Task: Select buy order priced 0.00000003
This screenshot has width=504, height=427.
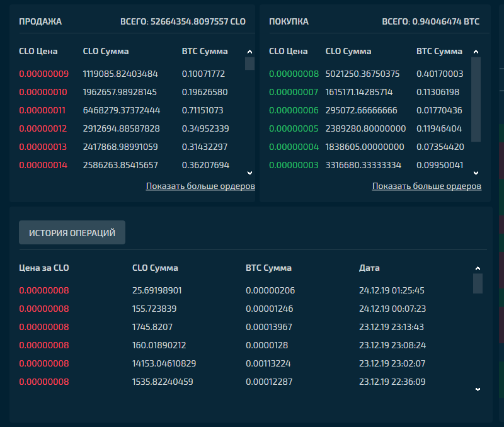Action: (367, 165)
